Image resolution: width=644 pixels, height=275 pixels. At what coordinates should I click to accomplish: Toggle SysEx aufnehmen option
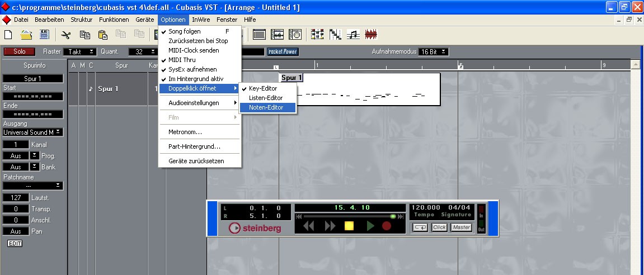click(x=200, y=69)
